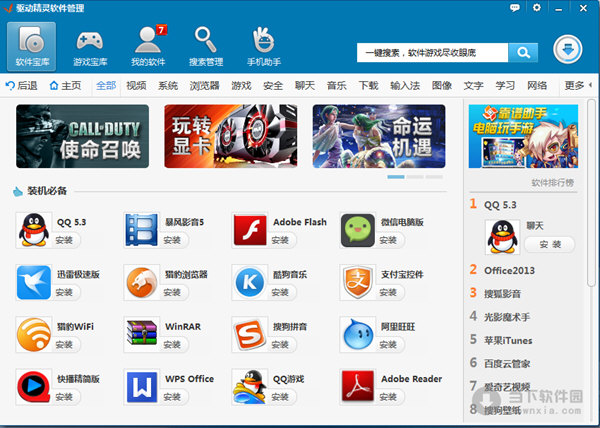This screenshot has height=428, width=600.
Task: Open the 软件宝库 software library icon
Action: (31, 46)
